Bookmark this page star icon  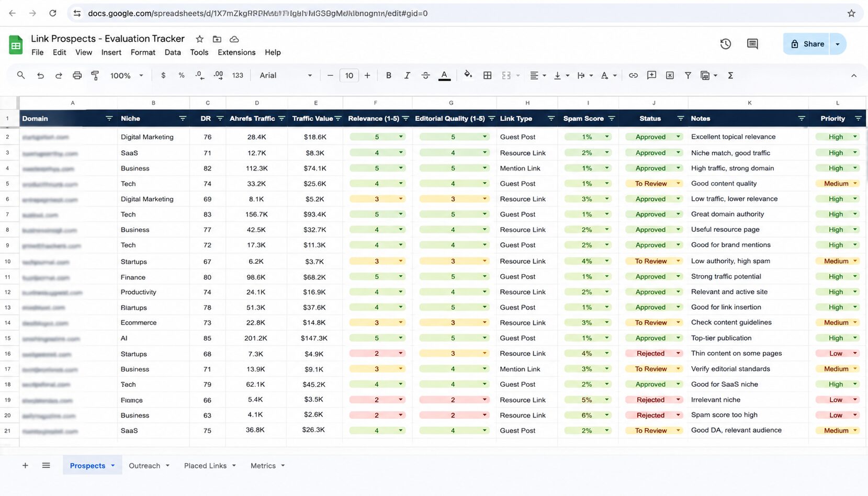pos(851,13)
